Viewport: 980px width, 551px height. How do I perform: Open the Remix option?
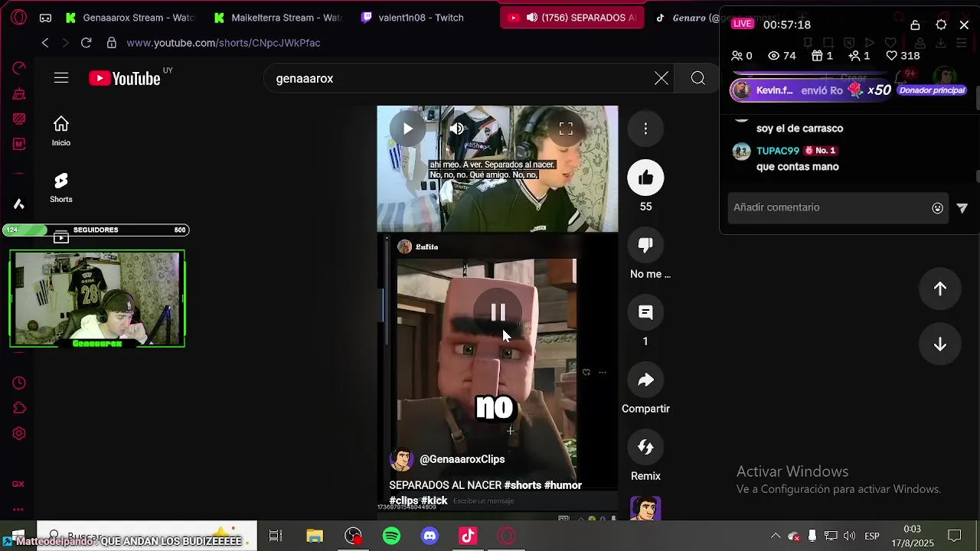[x=645, y=447]
